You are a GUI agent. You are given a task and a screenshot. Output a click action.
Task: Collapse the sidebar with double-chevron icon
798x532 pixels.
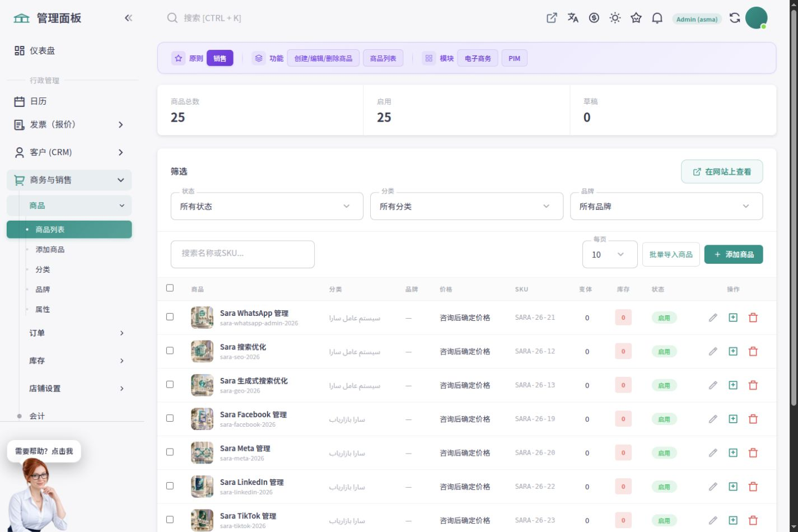coord(128,18)
